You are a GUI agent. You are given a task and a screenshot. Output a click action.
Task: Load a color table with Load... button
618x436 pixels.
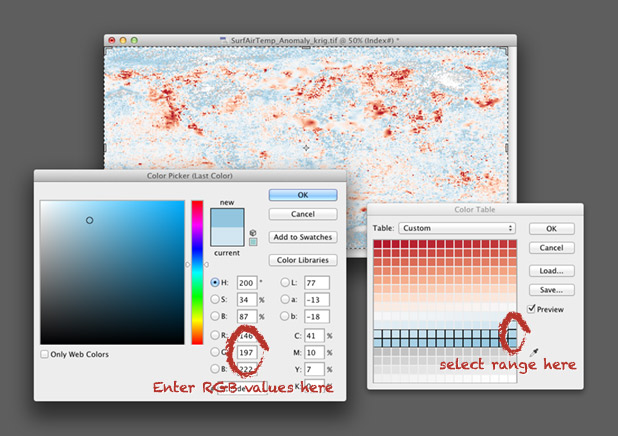[551, 271]
